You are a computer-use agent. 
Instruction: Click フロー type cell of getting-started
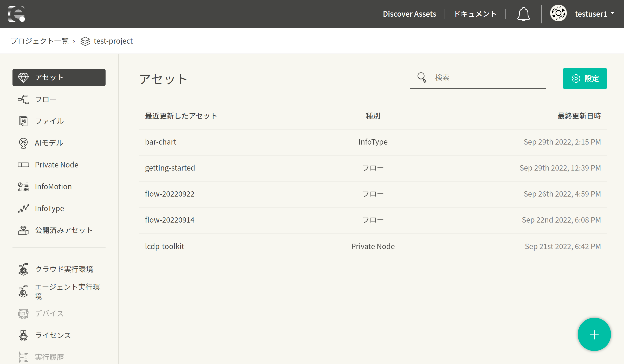[x=373, y=168]
